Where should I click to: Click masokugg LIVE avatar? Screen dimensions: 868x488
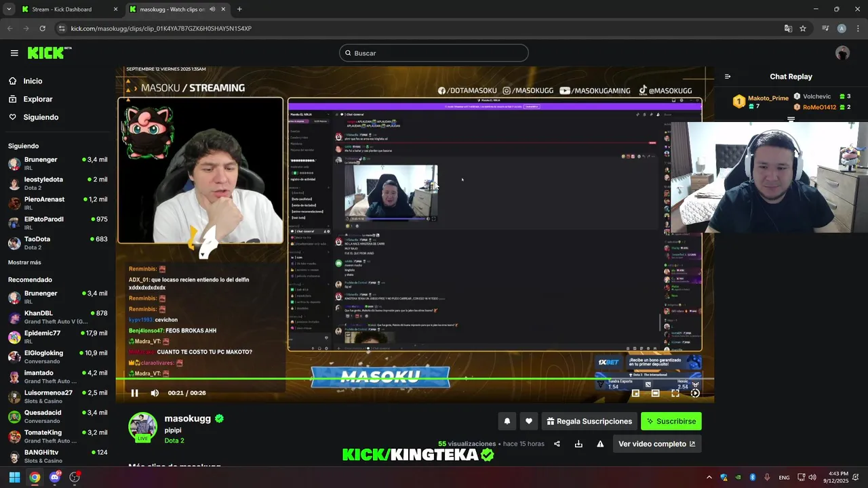tap(142, 427)
